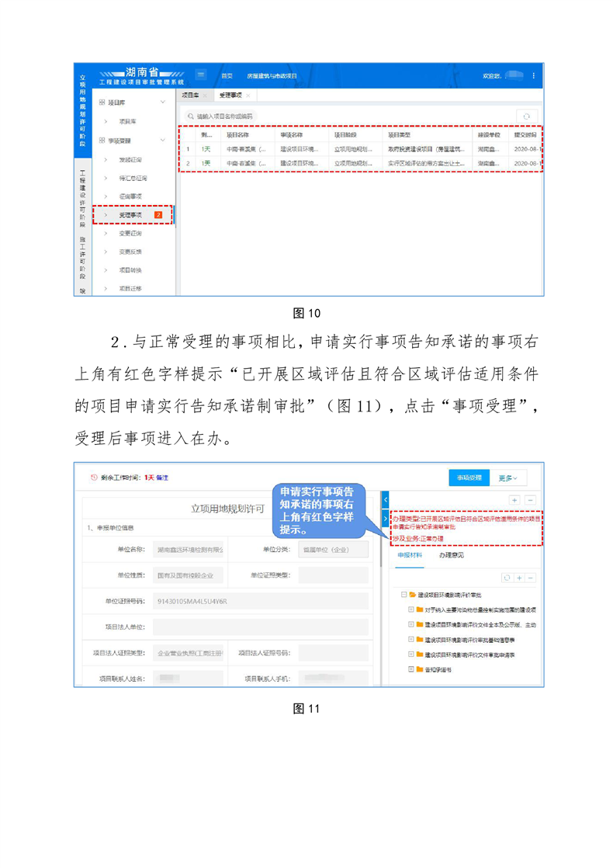Click the 事项受理 blue button

(469, 477)
